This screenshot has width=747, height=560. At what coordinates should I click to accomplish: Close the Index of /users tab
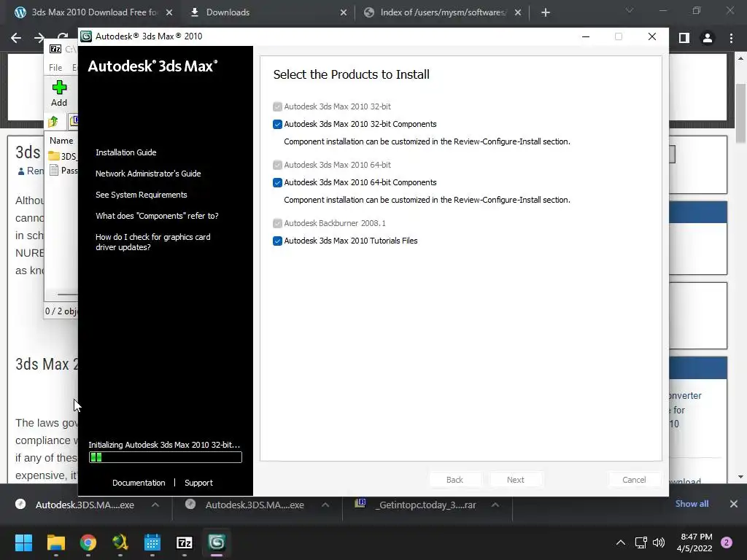pos(518,13)
